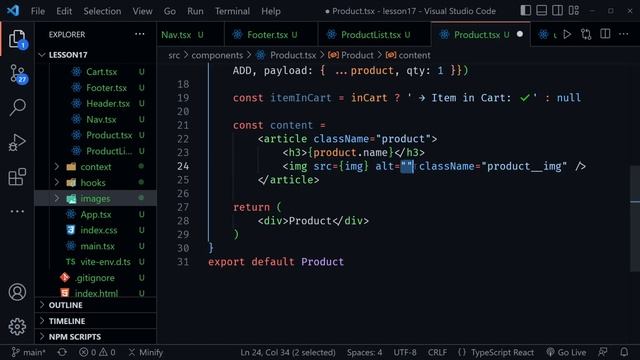Split the editor to the right

coord(605,34)
